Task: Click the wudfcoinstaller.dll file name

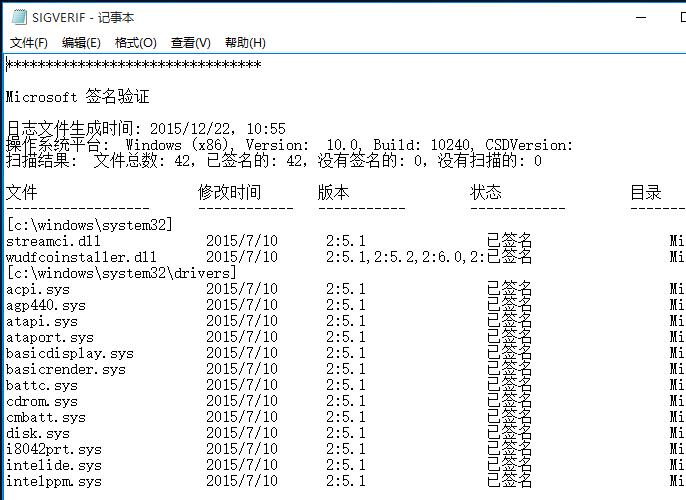Action: (81, 257)
